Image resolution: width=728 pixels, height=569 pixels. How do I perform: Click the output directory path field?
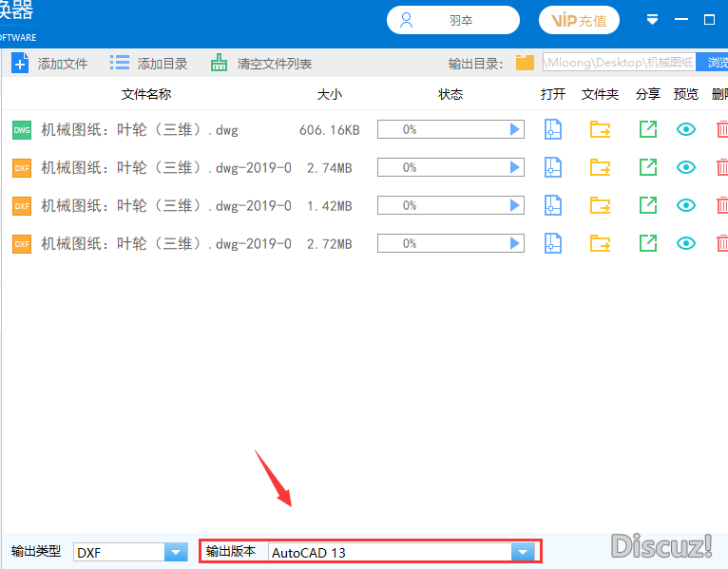[x=618, y=63]
